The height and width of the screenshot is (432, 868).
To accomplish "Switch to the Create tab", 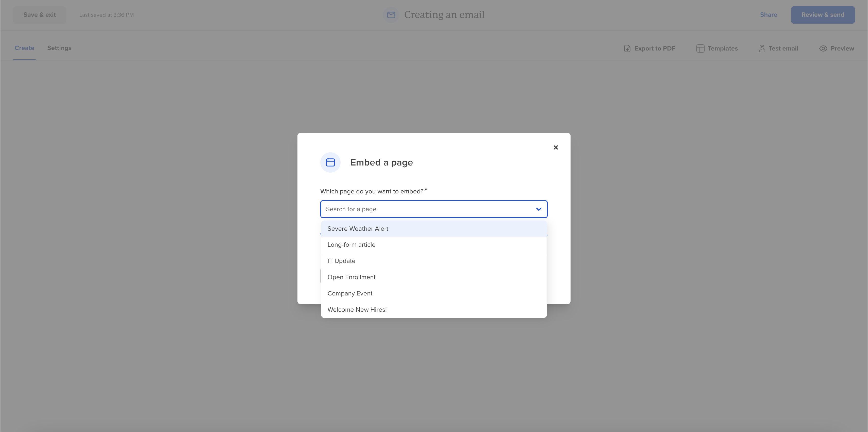I will [24, 48].
